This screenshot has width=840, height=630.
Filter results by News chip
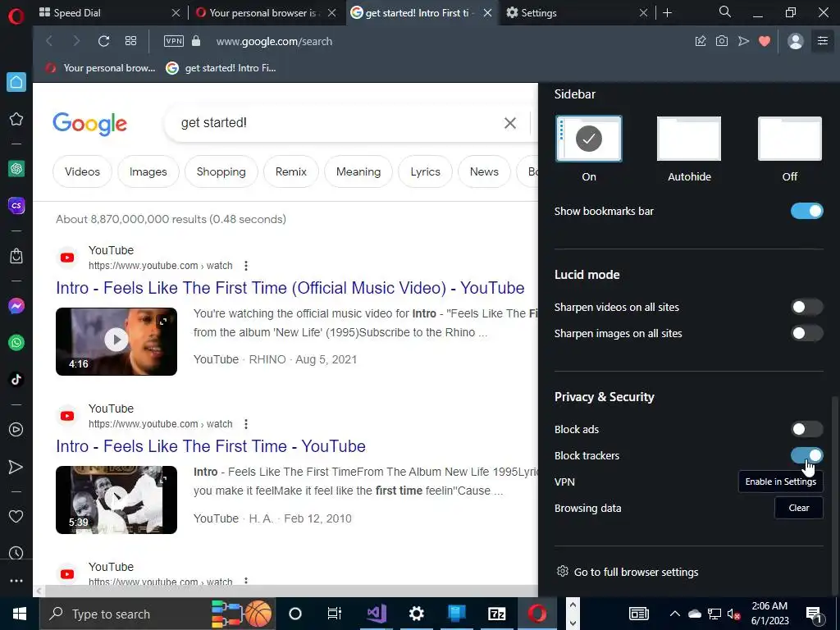pyautogui.click(x=484, y=171)
